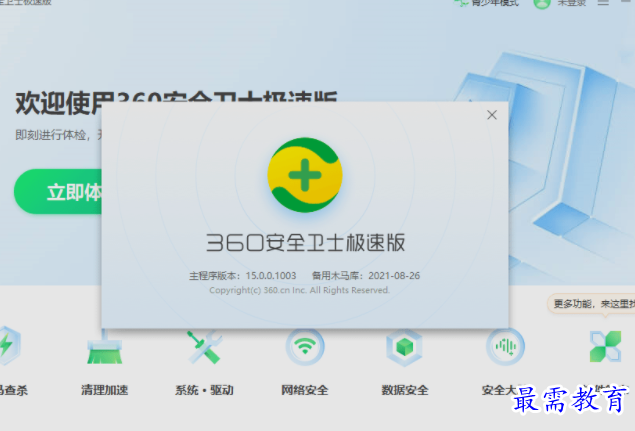635x431 pixels.
Task: Open the more functions four-square icon
Action: (x=605, y=347)
